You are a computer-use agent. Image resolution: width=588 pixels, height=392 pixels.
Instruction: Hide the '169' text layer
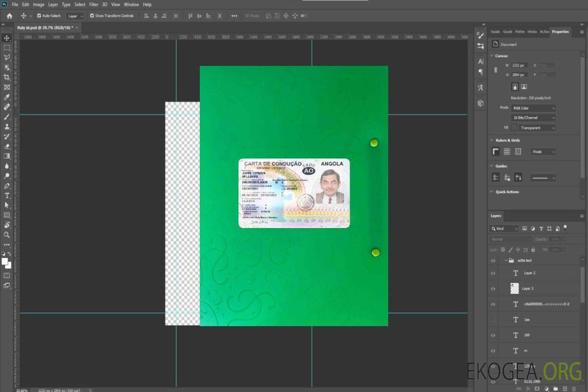493,336
